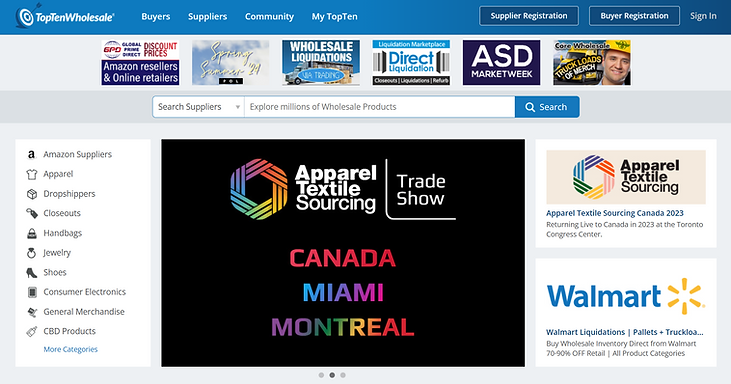
Task: Click the Supplier Registration button
Action: [529, 16]
